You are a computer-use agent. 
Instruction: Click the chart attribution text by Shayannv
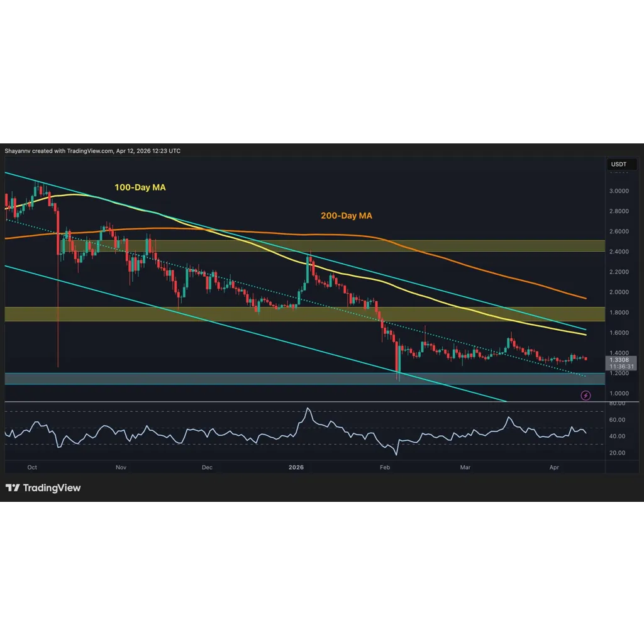pos(92,151)
